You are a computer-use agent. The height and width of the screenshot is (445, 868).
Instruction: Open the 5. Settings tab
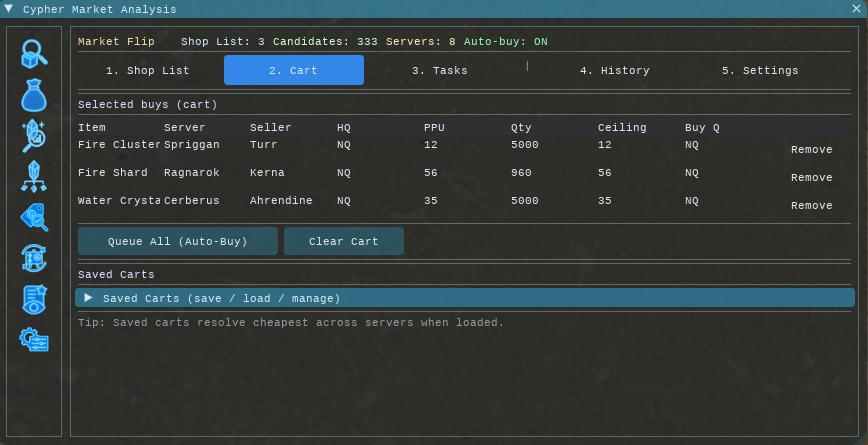[760, 71]
